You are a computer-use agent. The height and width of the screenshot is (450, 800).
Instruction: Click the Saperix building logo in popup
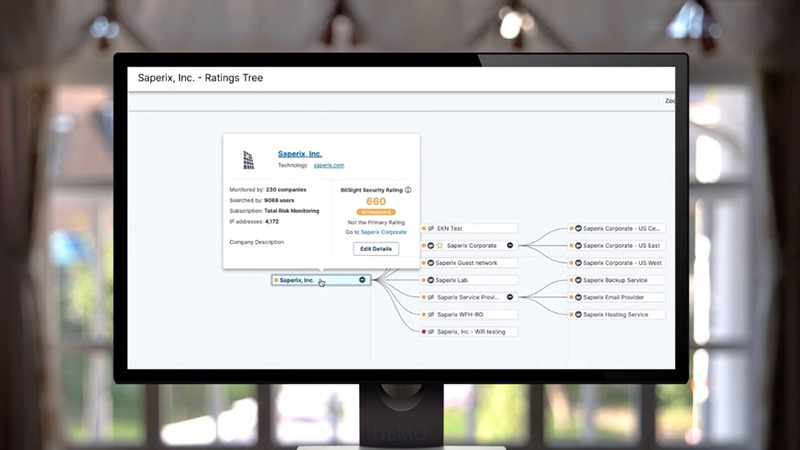tap(248, 159)
